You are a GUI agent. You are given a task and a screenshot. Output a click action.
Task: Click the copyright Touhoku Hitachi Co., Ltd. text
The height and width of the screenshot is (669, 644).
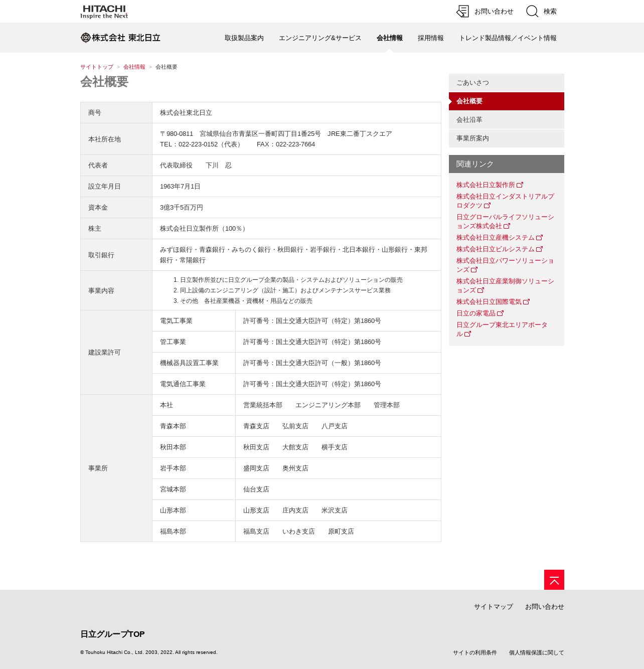coord(149,652)
